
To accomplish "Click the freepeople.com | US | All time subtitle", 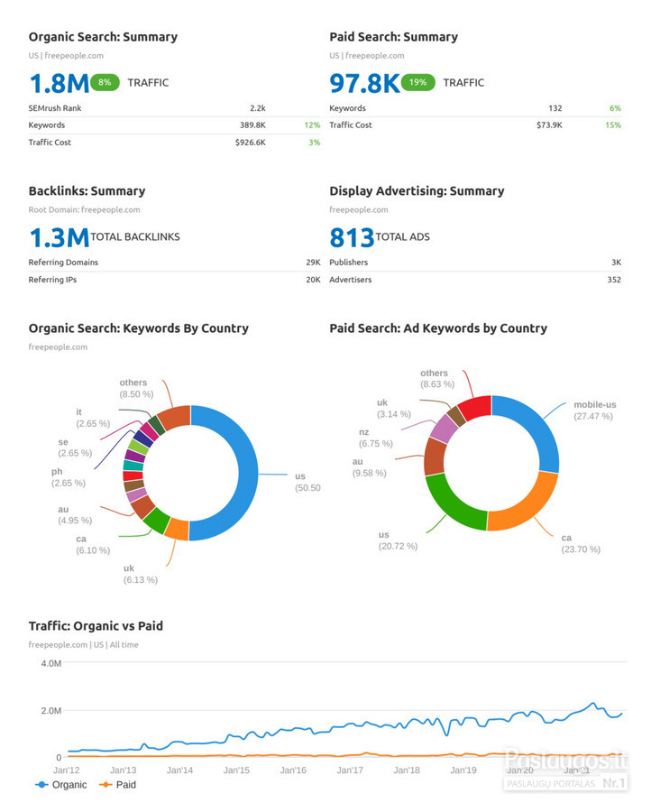I will pyautogui.click(x=83, y=645).
